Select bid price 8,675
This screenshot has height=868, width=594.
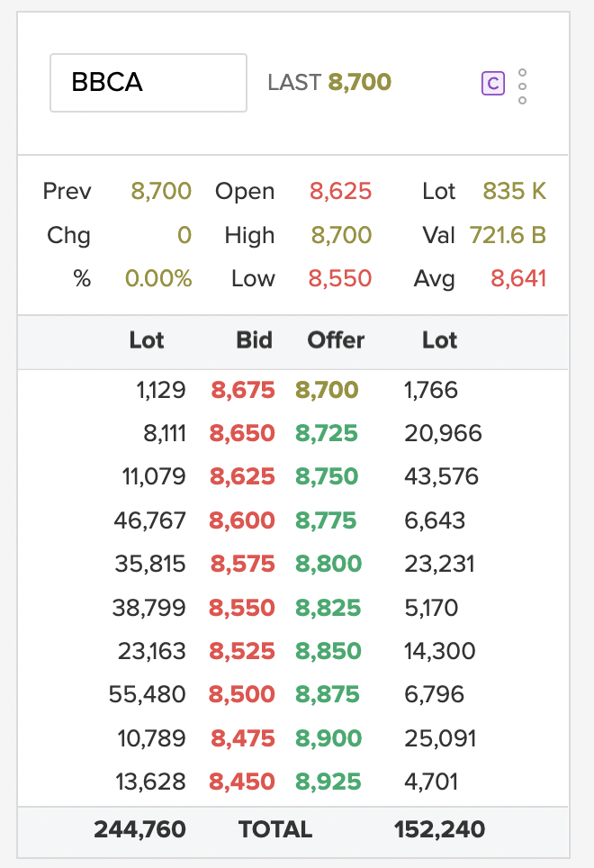243,390
